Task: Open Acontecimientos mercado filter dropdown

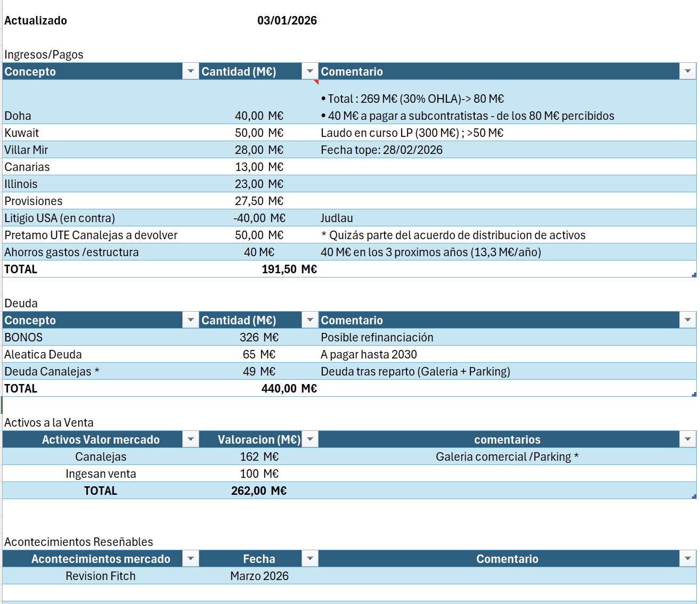Action: tap(190, 559)
